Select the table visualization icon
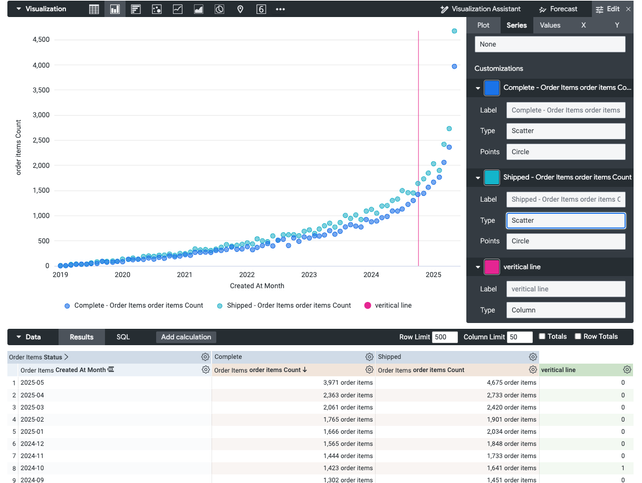The image size is (642, 483). 94,9
